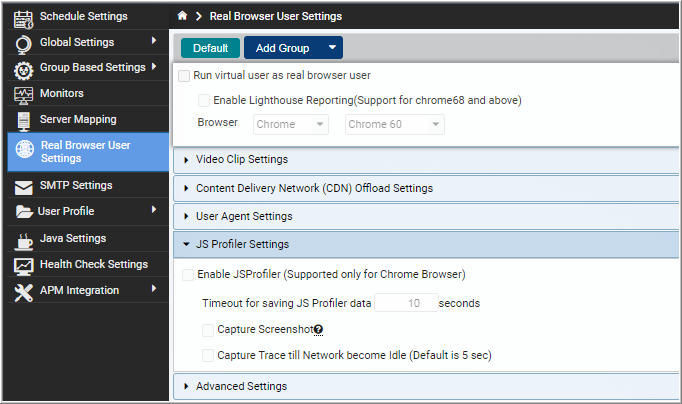
Task: Open the User Profile menu item
Action: 87,211
